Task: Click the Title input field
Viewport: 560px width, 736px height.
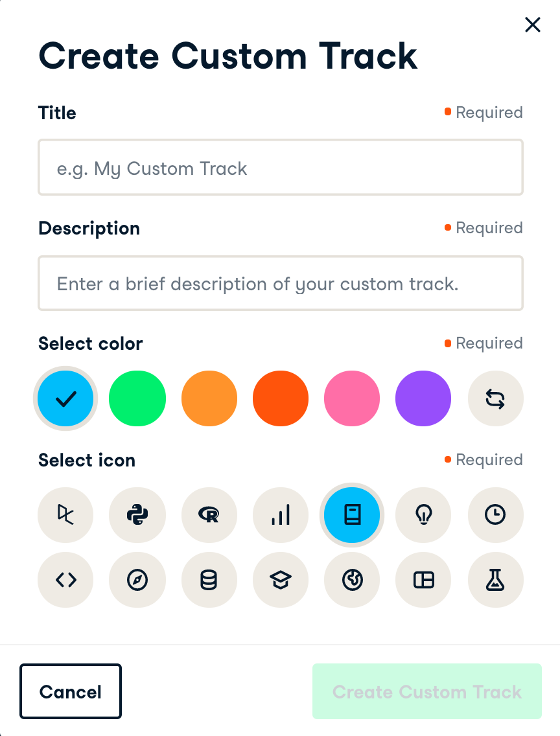Action: click(281, 168)
